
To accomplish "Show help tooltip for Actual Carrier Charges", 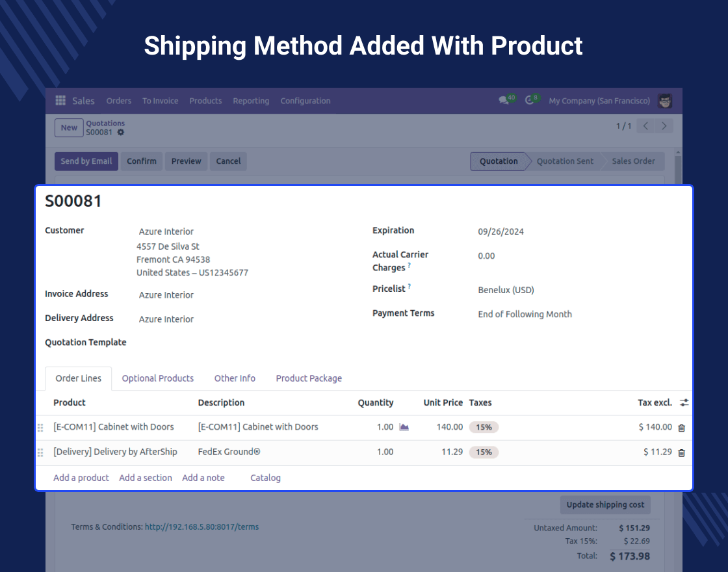I will click(x=409, y=265).
